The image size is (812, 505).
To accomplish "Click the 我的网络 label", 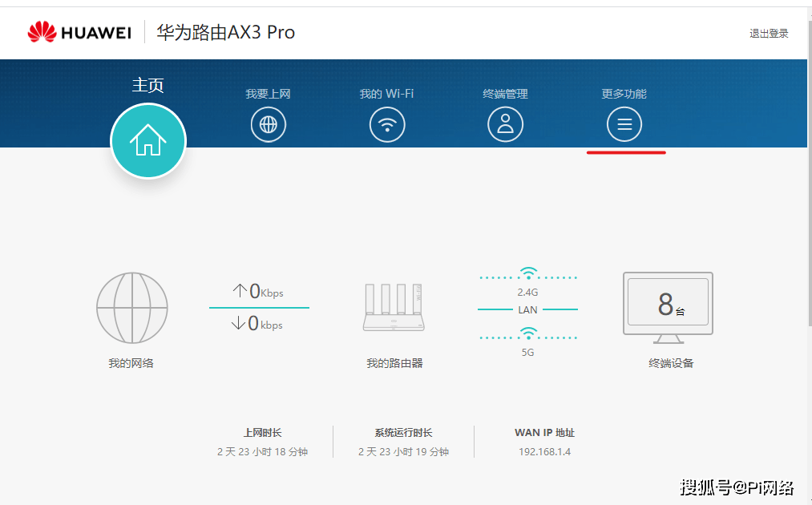I will tap(131, 363).
